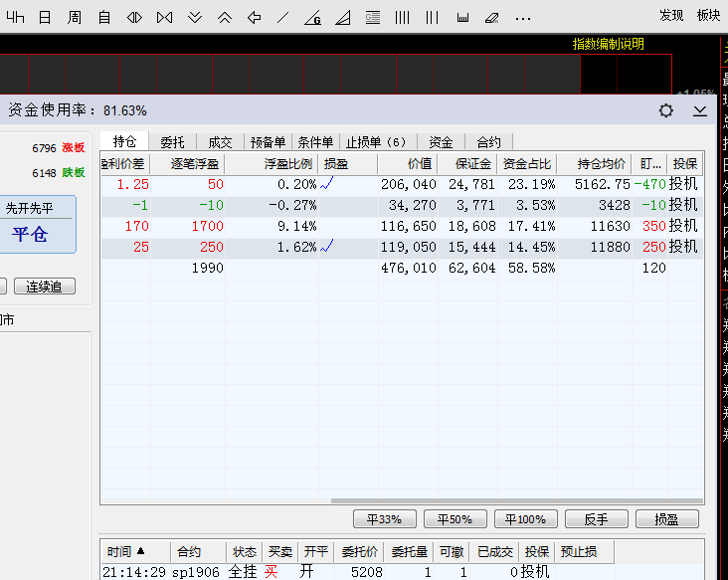Click the 指数编制说明 link
The height and width of the screenshot is (580, 728).
click(x=608, y=44)
